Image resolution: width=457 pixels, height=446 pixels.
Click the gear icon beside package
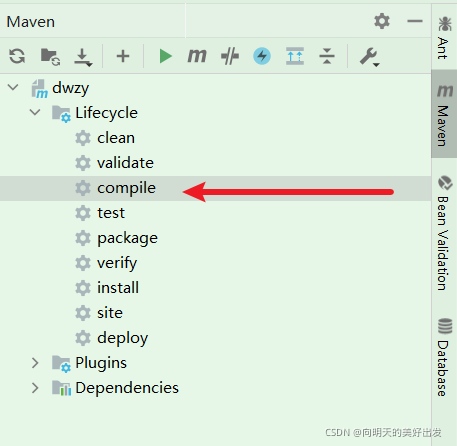83,238
